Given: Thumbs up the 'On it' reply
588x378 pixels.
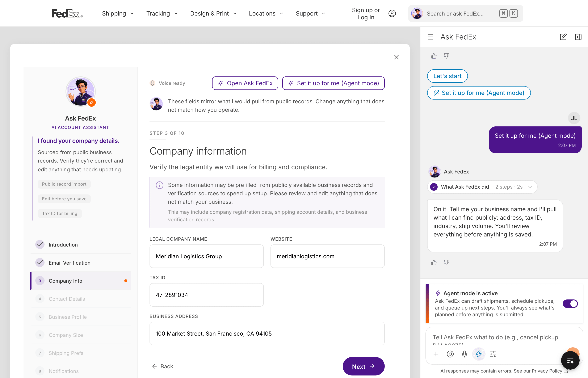Looking at the screenshot, I should click(434, 263).
